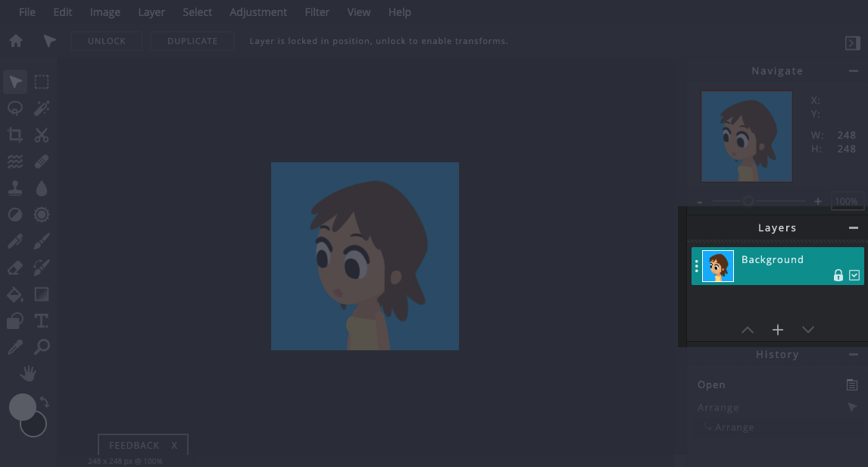Screen dimensions: 868x467
Task: Open the Adjustment menu
Action: point(258,12)
